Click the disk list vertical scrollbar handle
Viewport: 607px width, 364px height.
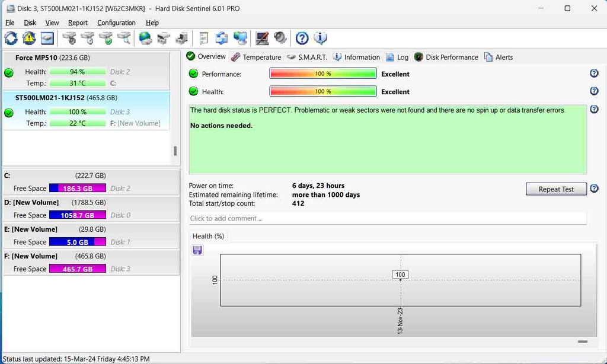175,151
